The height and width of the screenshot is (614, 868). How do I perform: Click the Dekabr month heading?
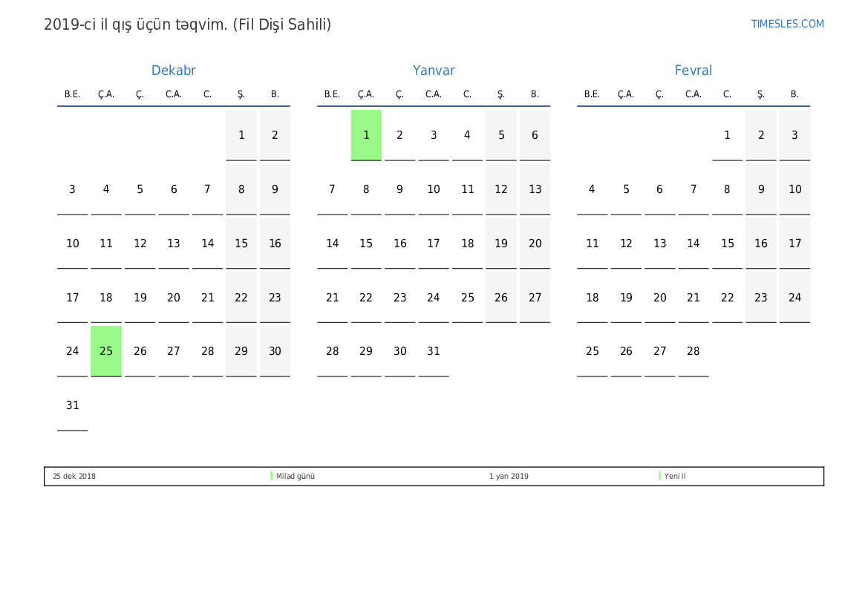coord(173,71)
